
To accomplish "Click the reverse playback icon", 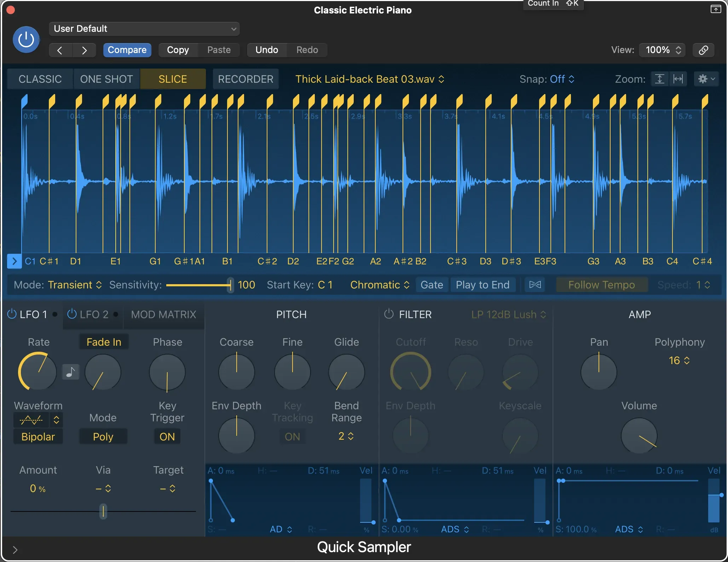I will pos(535,285).
